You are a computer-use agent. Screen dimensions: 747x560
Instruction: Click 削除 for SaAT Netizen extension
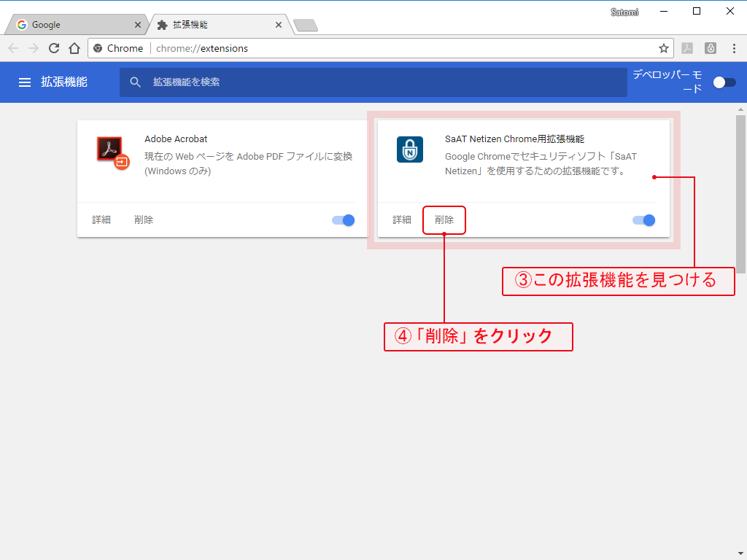point(444,219)
